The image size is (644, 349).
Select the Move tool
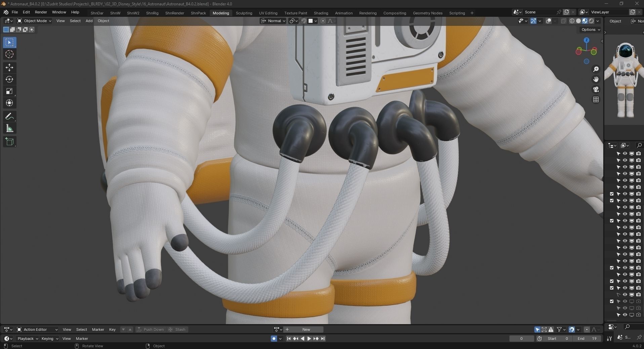(9, 68)
